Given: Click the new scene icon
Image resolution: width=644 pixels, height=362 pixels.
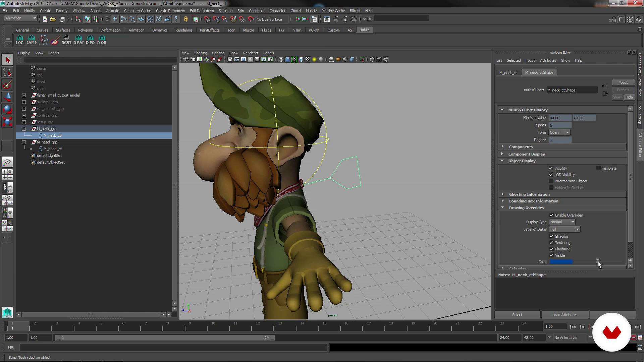Looking at the screenshot, I should tap(45, 19).
